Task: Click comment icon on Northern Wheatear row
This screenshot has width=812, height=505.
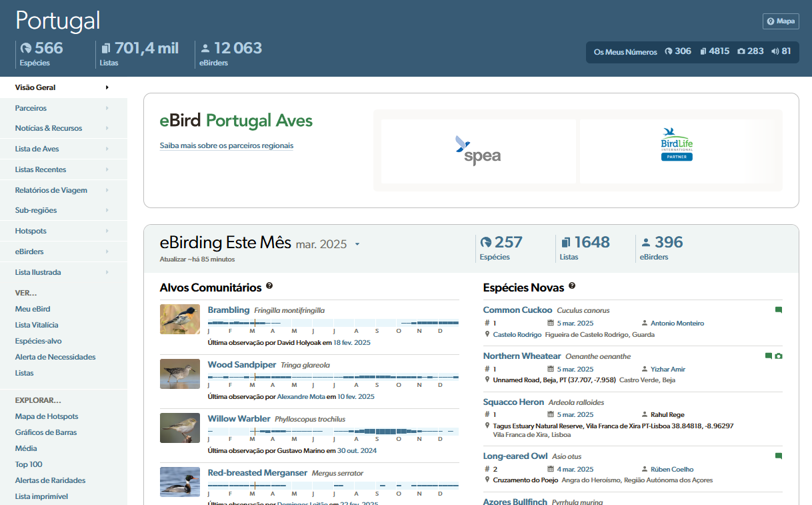Action: point(769,356)
